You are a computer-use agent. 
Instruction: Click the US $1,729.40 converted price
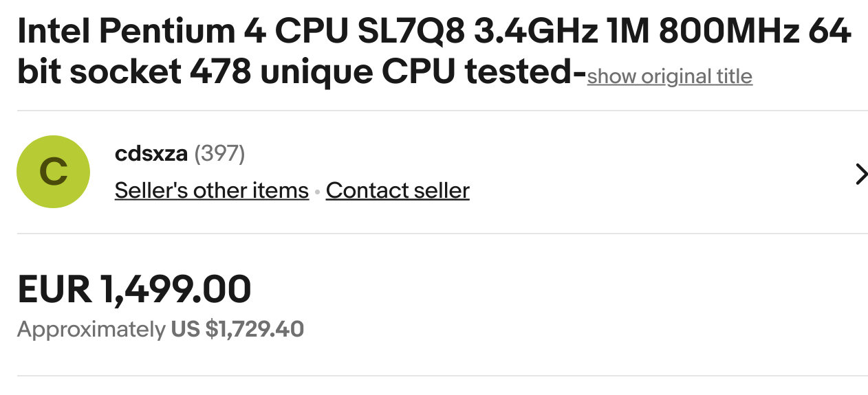[x=237, y=330]
